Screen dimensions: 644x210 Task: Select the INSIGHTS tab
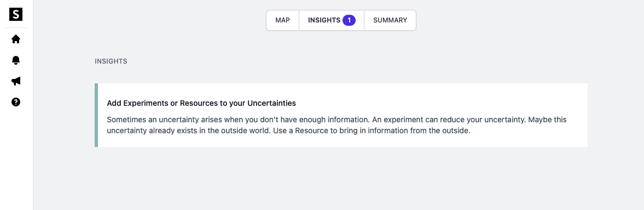coord(332,20)
